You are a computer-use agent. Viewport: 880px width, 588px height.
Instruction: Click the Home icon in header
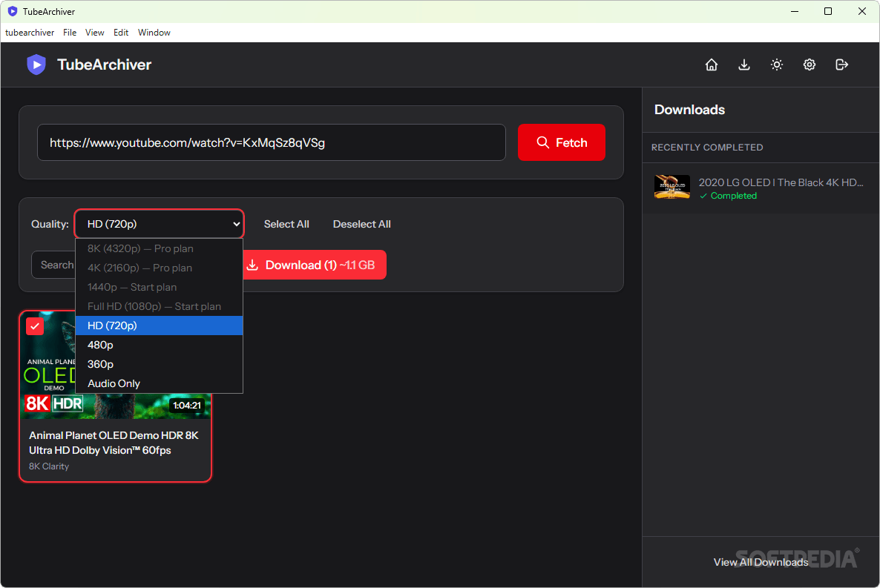711,65
